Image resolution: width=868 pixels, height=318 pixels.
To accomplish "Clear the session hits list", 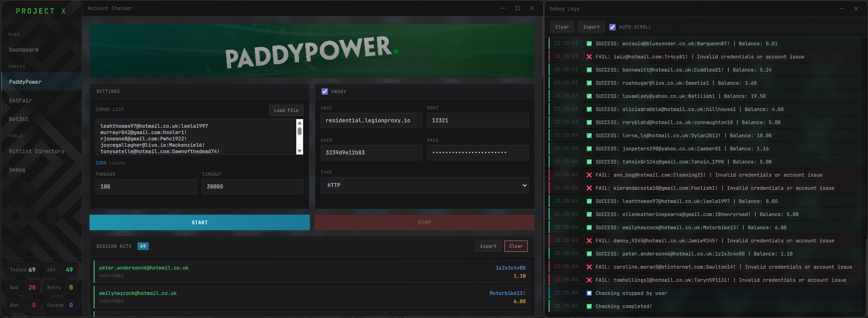I will pos(516,246).
